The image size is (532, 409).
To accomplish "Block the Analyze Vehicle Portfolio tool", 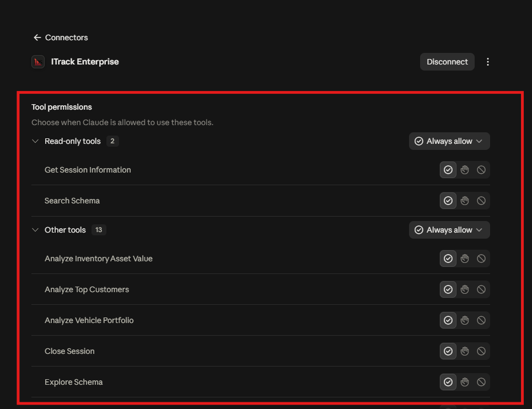I will click(481, 320).
